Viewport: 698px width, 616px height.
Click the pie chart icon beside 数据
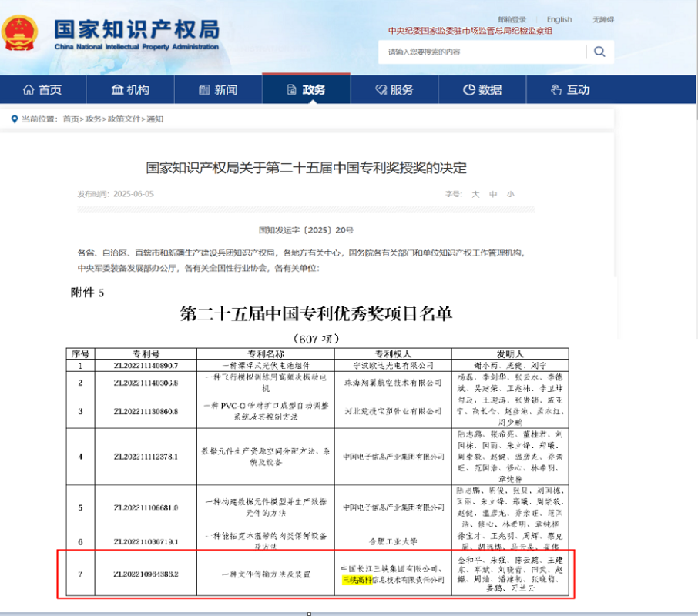[468, 90]
